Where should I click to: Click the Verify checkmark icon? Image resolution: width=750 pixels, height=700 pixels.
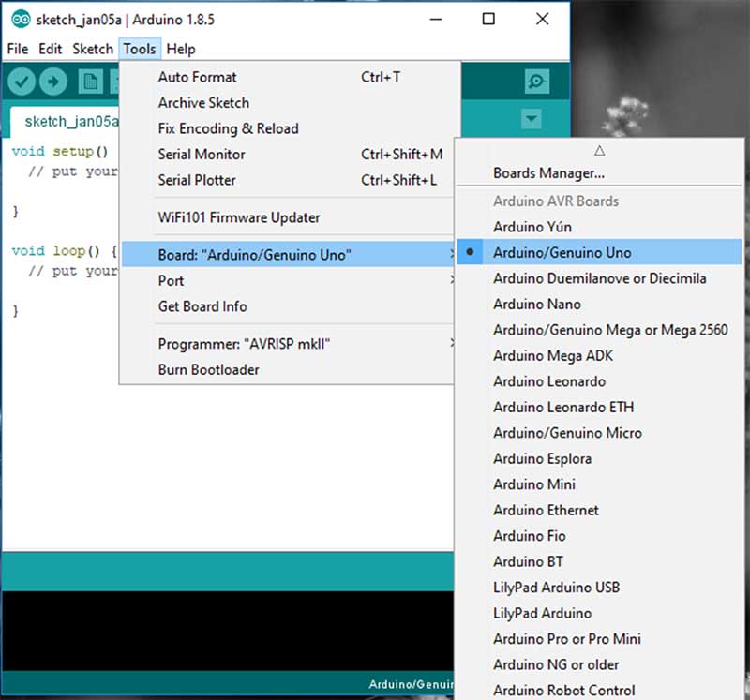coord(22,82)
